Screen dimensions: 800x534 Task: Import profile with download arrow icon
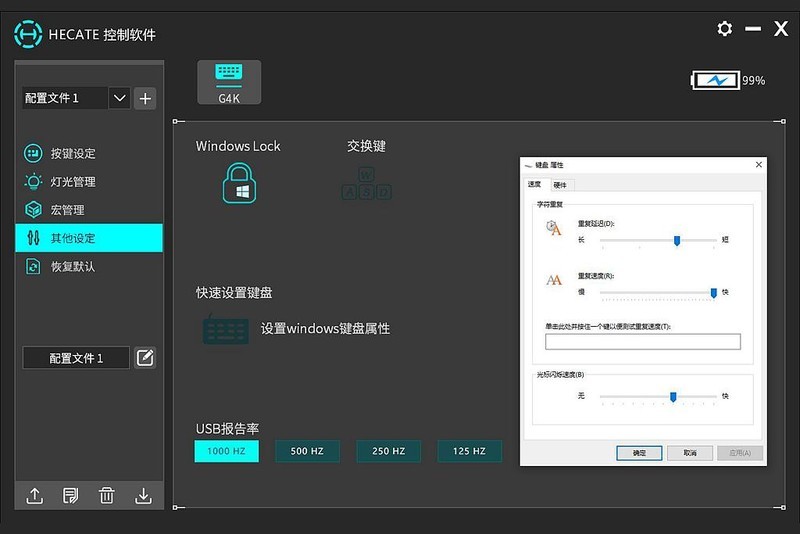pos(143,495)
